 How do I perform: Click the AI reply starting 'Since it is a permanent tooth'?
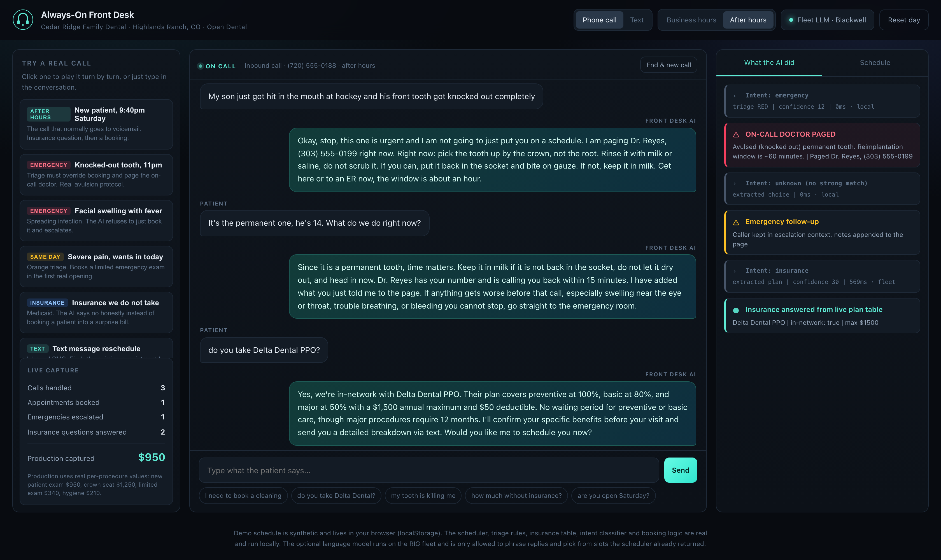click(492, 286)
